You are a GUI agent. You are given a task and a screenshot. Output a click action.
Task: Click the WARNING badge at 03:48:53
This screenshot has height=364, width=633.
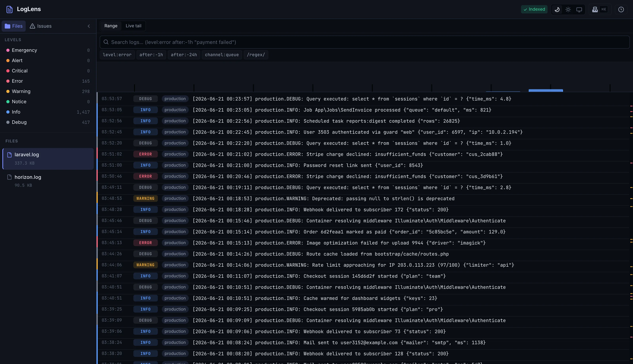click(x=145, y=198)
